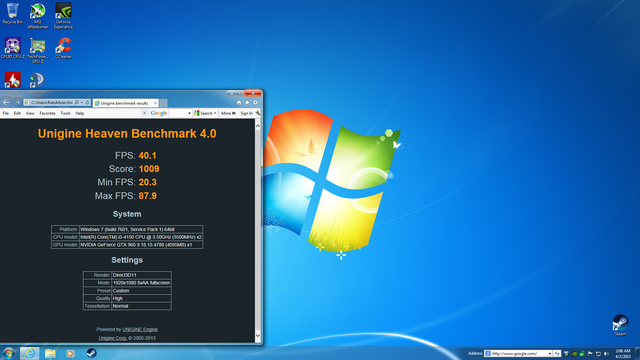640x360 pixels.
Task: Open the GeForce Experience desktop shortcut
Action: (x=63, y=16)
